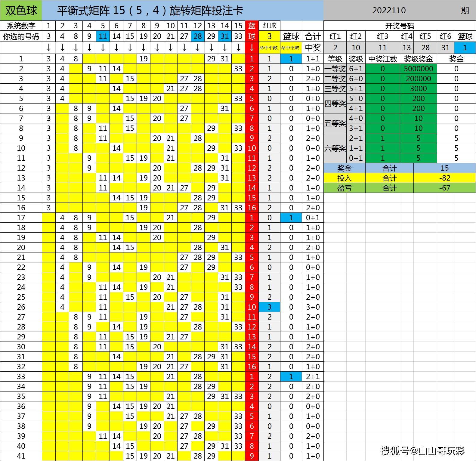Click the red blue-ball cell 13 in row 29

pyautogui.click(x=252, y=337)
